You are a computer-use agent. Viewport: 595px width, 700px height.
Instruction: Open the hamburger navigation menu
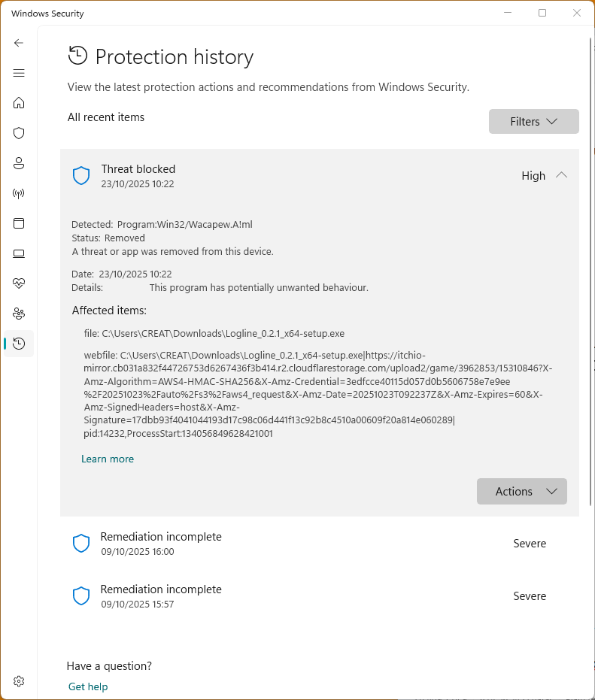click(19, 73)
